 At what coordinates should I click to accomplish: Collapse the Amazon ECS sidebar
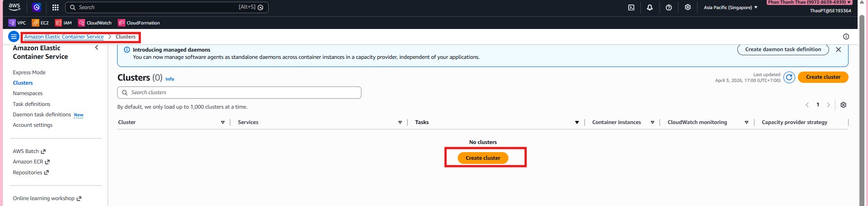coord(96,48)
